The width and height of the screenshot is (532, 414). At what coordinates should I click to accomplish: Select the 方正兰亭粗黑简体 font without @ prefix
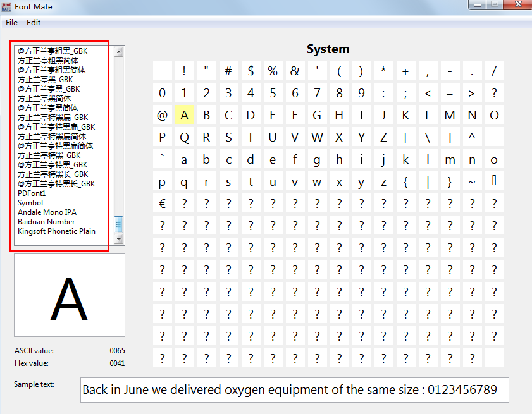(48, 60)
